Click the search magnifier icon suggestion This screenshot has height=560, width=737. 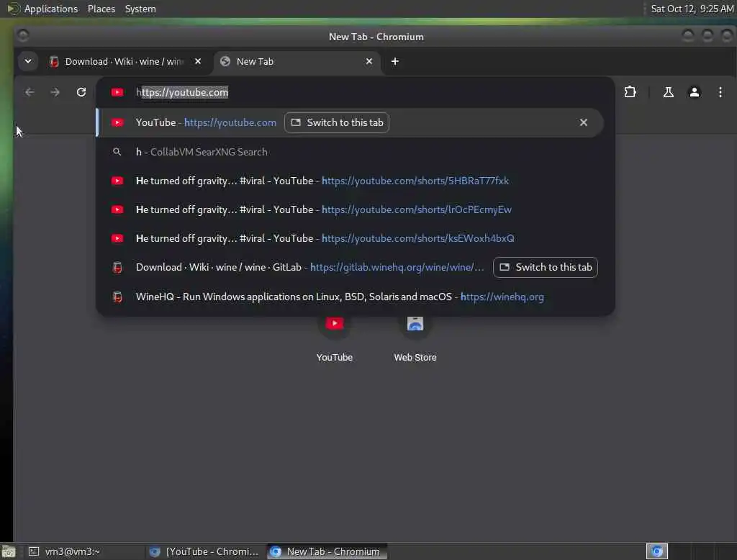[x=117, y=152]
